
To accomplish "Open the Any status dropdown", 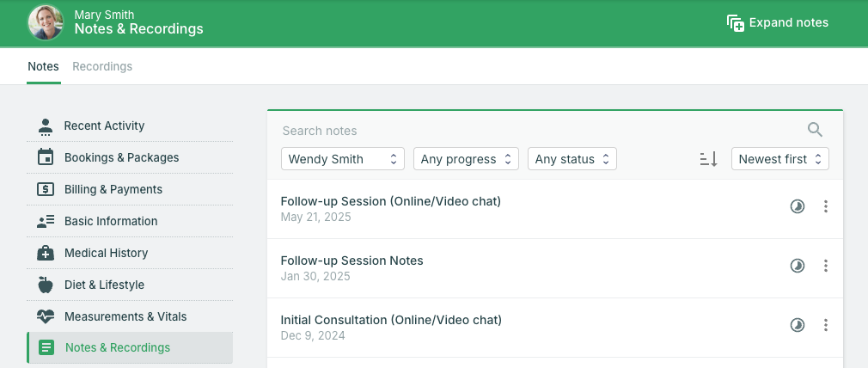I will (x=572, y=159).
